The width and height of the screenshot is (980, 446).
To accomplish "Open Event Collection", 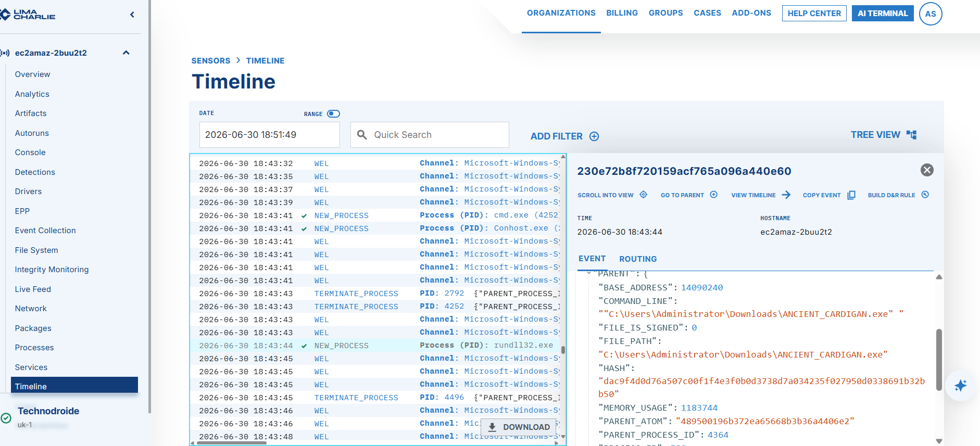I will (x=45, y=231).
